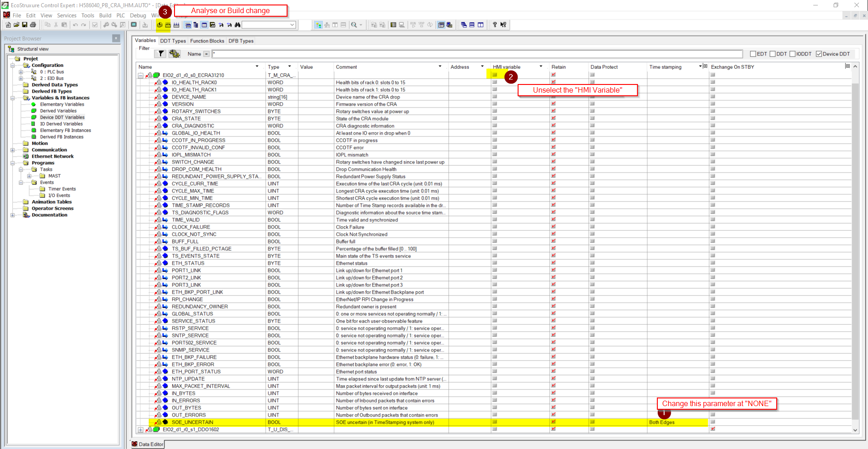Click the Tile Horizontally toolbar icon

(472, 25)
